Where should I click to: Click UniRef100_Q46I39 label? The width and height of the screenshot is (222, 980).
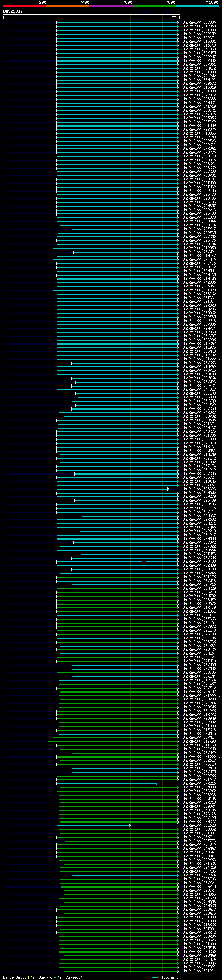point(199,634)
